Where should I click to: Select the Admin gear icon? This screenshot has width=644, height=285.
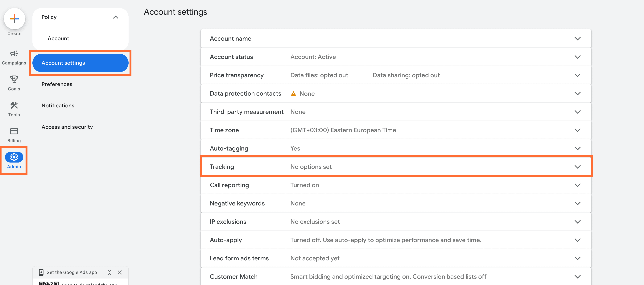tap(14, 157)
